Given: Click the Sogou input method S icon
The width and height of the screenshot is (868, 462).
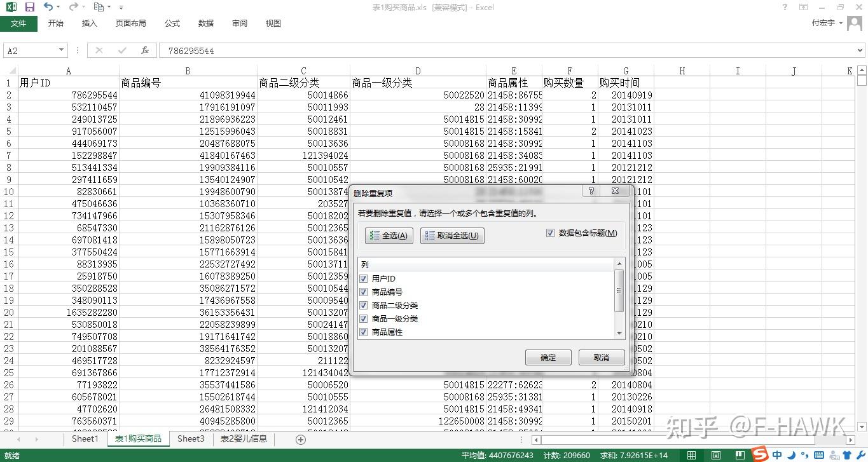Looking at the screenshot, I should tap(761, 454).
